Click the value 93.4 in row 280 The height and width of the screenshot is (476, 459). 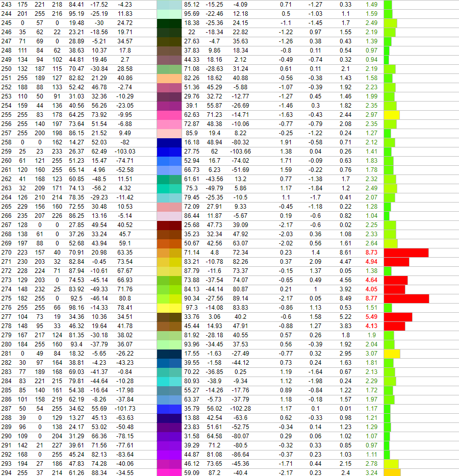76,344
